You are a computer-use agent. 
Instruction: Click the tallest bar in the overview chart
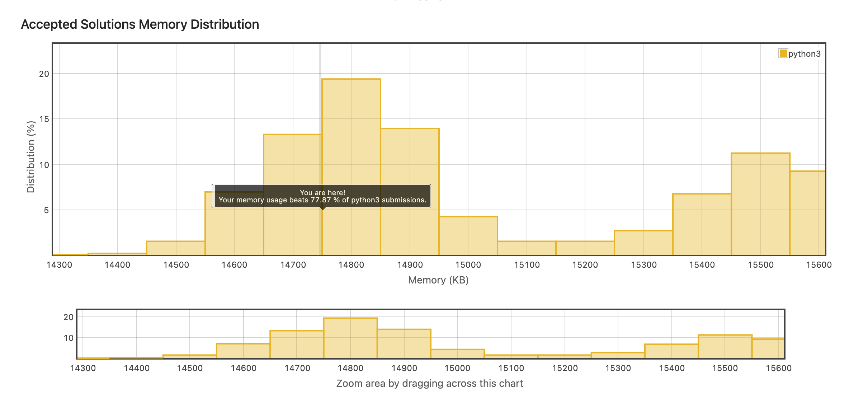coord(350,338)
